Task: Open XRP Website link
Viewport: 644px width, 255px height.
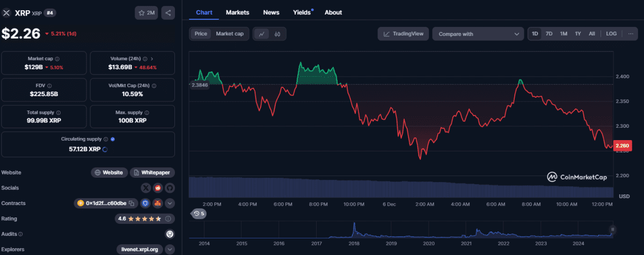Action: [x=109, y=172]
